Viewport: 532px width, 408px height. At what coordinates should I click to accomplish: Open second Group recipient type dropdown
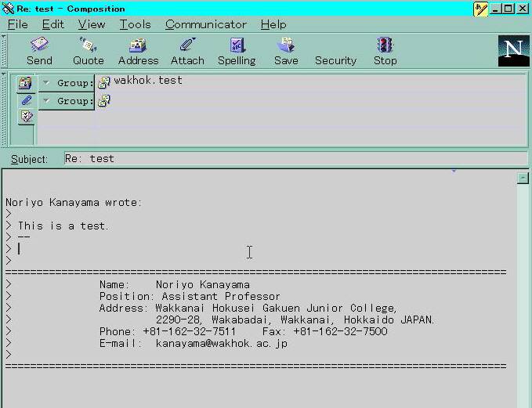click(47, 101)
